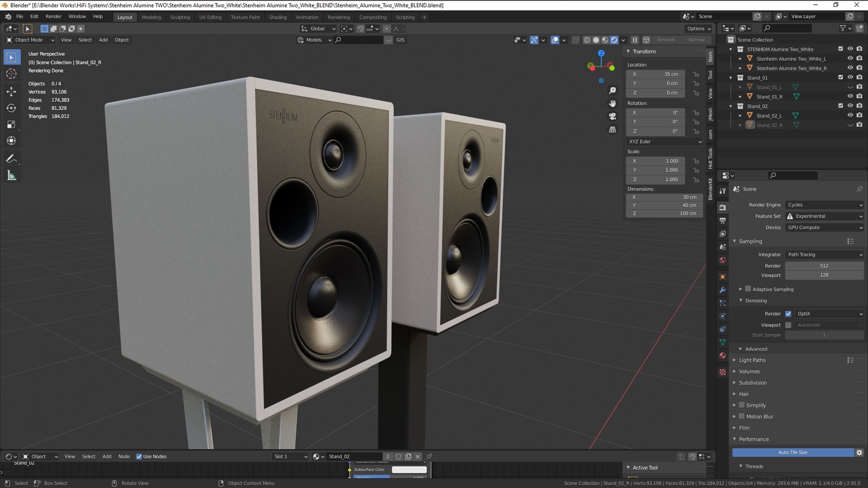
Task: Enable the Adaptive Sampling checkbox
Action: point(748,289)
